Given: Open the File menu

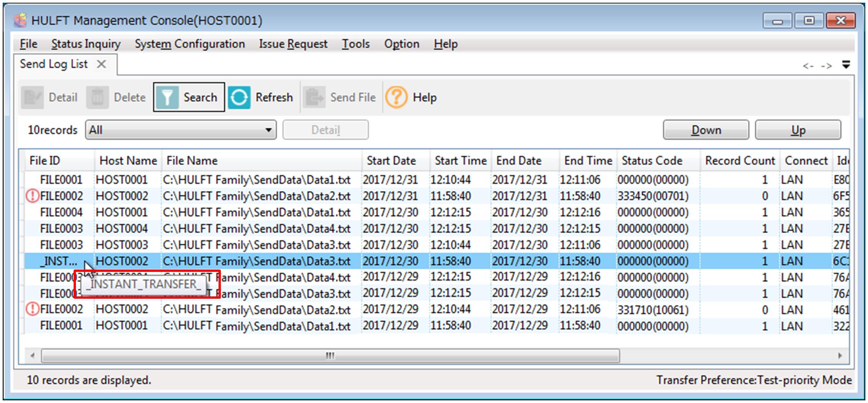Looking at the screenshot, I should coord(28,44).
